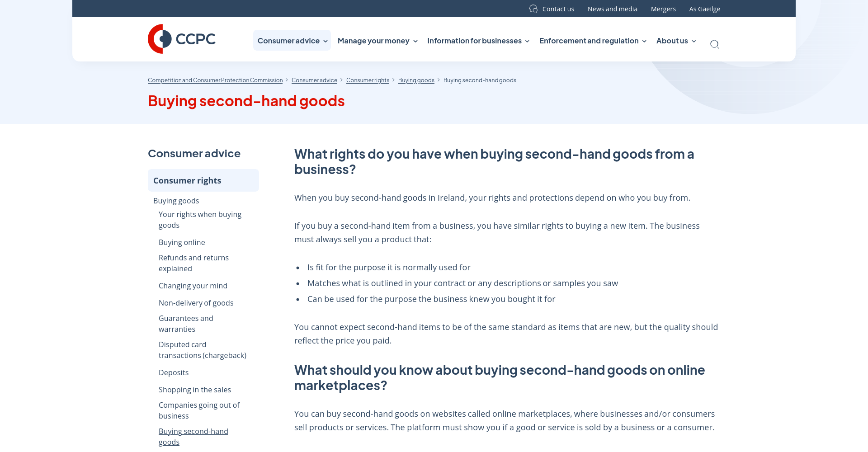Open Consumer advice breadcrumb link
This screenshot has width=868, height=452.
(314, 80)
